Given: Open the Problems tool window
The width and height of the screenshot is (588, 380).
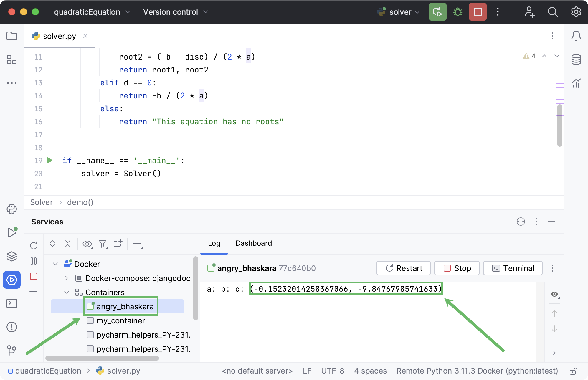Looking at the screenshot, I should (12, 327).
